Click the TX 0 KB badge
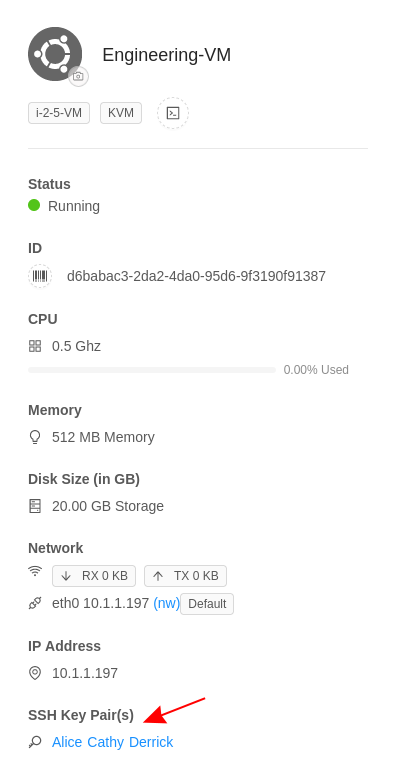 pyautogui.click(x=185, y=576)
